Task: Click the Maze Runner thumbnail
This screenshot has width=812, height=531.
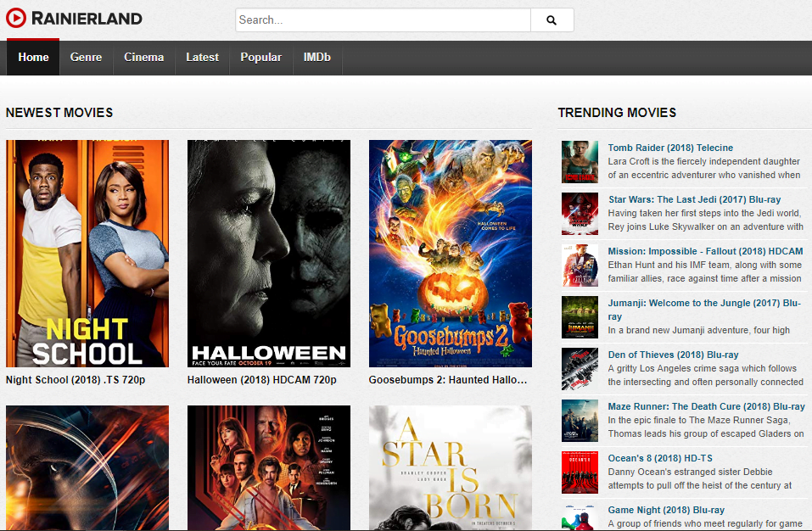Action: [x=580, y=421]
